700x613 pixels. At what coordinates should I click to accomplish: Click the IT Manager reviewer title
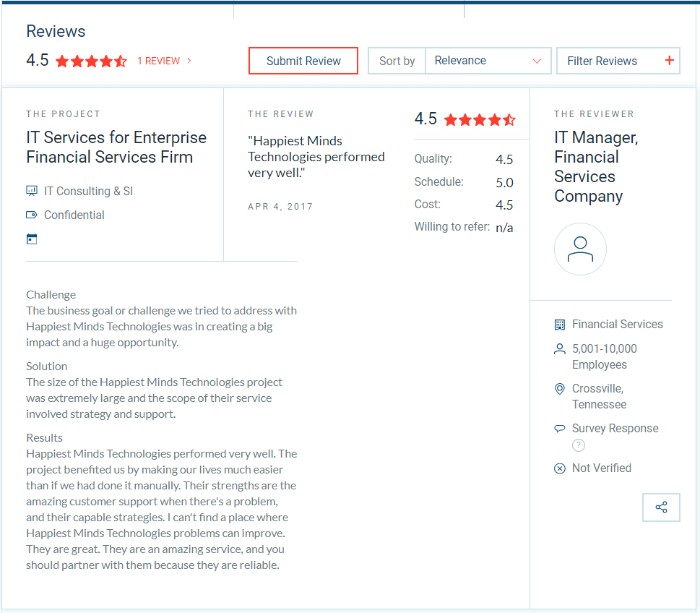[596, 167]
